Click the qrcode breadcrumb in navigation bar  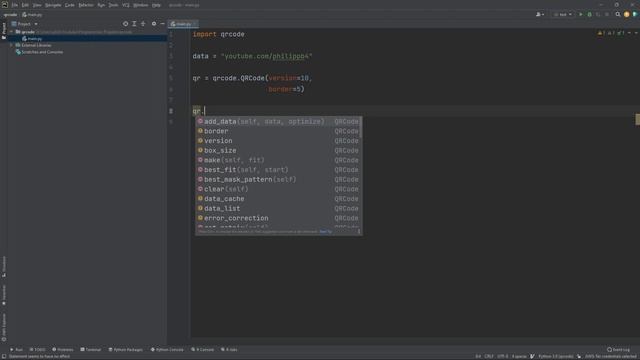tap(10, 15)
